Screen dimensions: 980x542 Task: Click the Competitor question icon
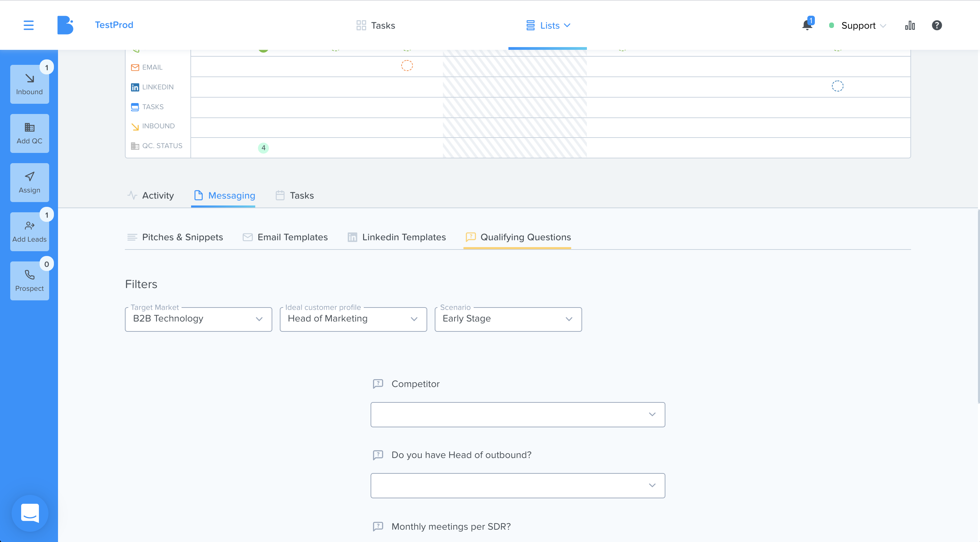click(378, 384)
